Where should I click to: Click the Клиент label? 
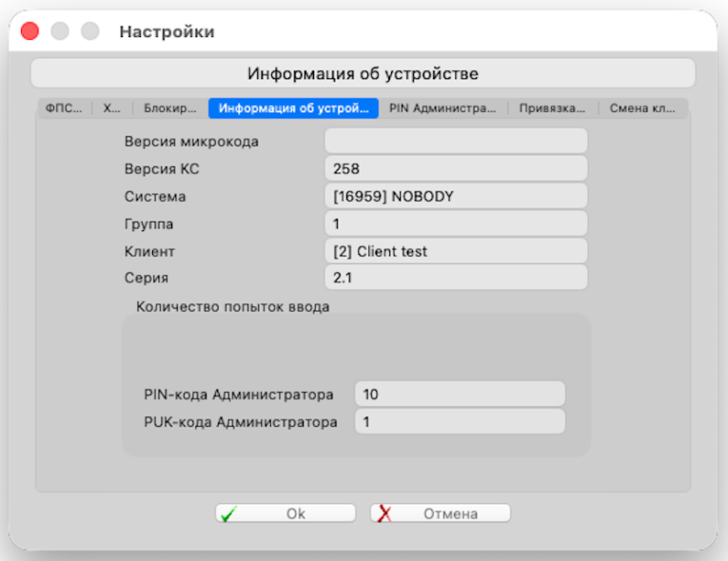point(149,251)
